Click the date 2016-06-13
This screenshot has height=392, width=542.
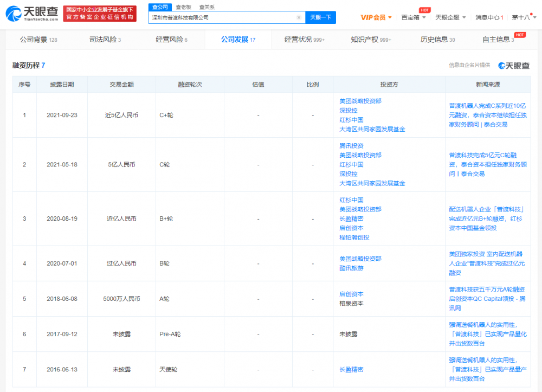tap(62, 370)
